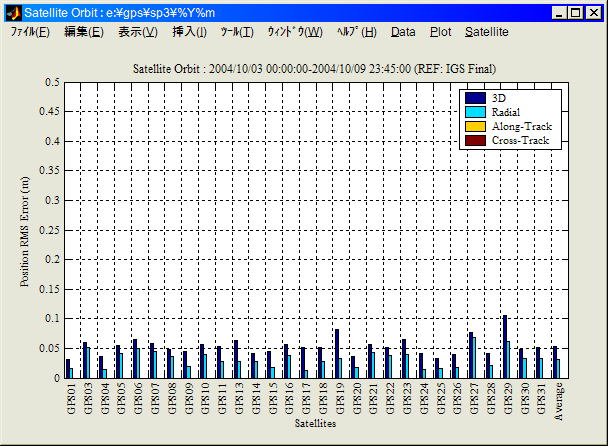Viewport: 608px width, 446px height.
Task: Minimize the Satellite Orbit window
Action: [x=559, y=13]
